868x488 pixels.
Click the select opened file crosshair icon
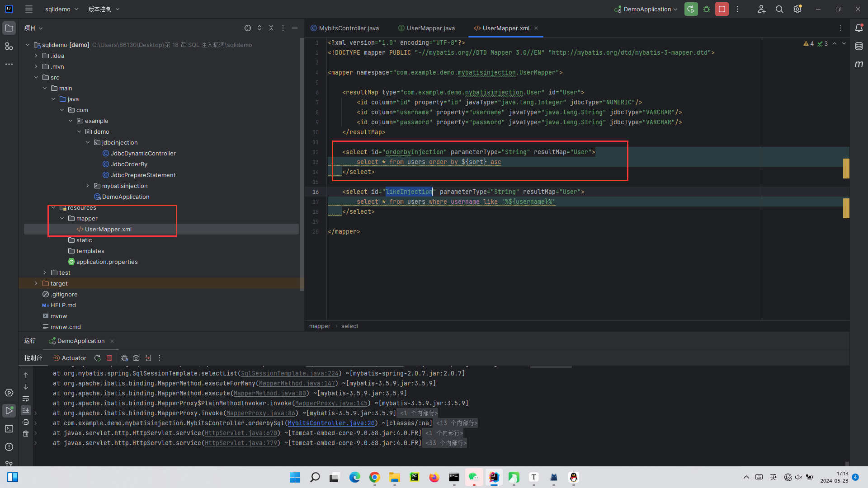[x=248, y=28]
